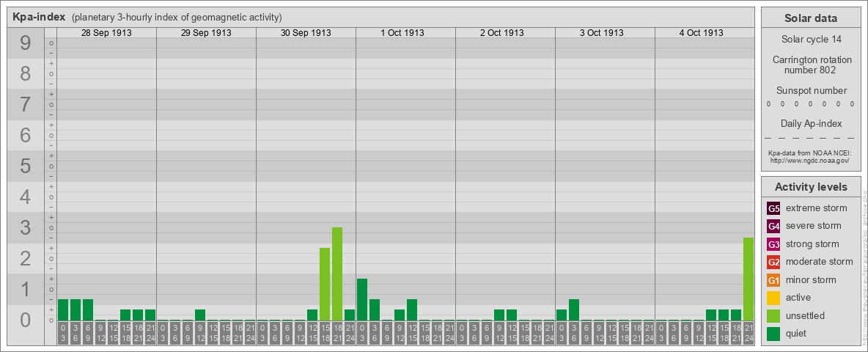Click the Kp scale number 7
The image size is (868, 352).
[26, 104]
